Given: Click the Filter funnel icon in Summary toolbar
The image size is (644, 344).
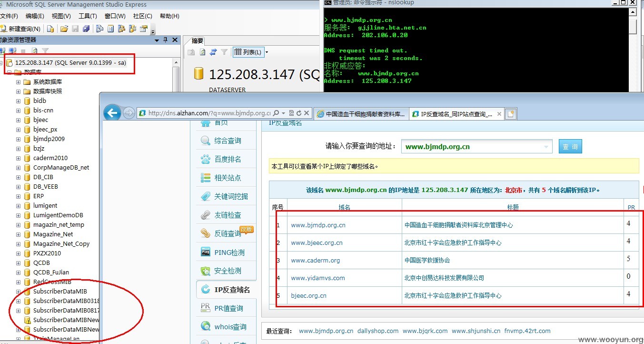Looking at the screenshot, I should [224, 52].
